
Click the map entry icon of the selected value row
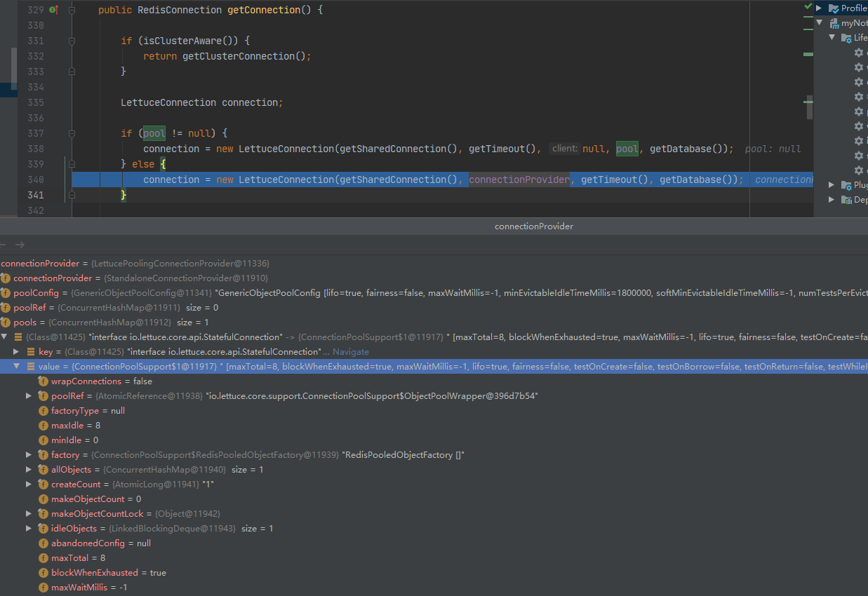click(31, 367)
